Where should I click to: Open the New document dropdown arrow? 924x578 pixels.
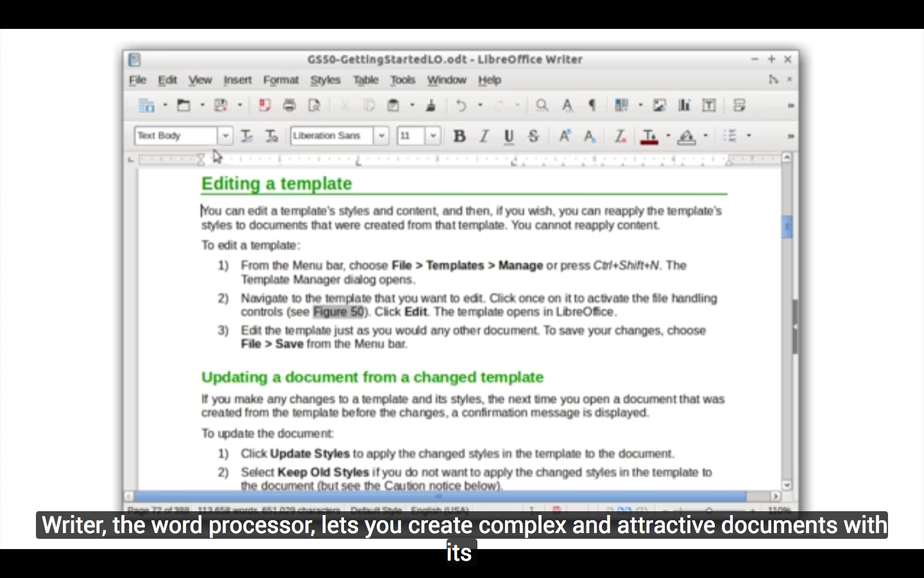(x=165, y=105)
